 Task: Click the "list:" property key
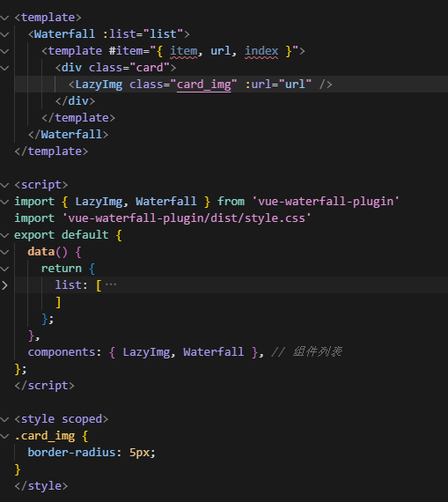(x=71, y=285)
